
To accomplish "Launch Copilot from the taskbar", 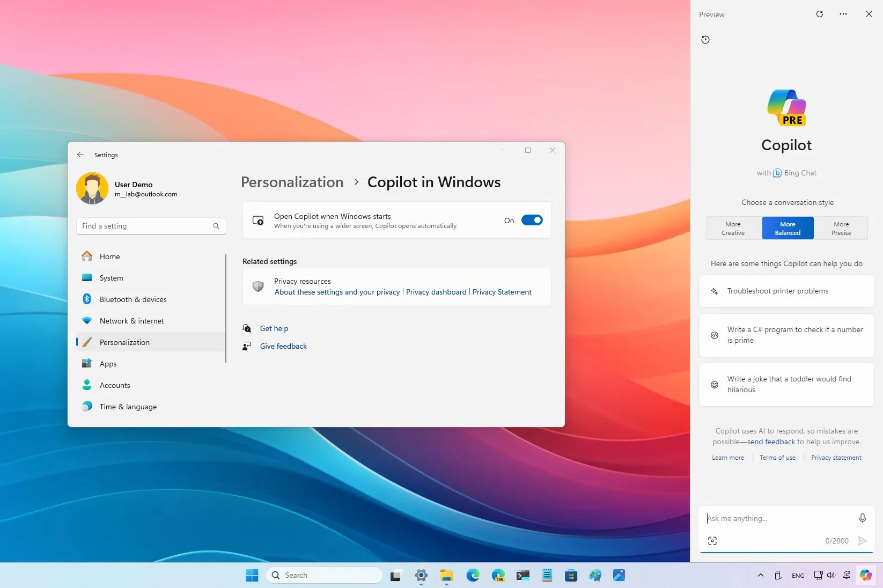I will (x=865, y=575).
